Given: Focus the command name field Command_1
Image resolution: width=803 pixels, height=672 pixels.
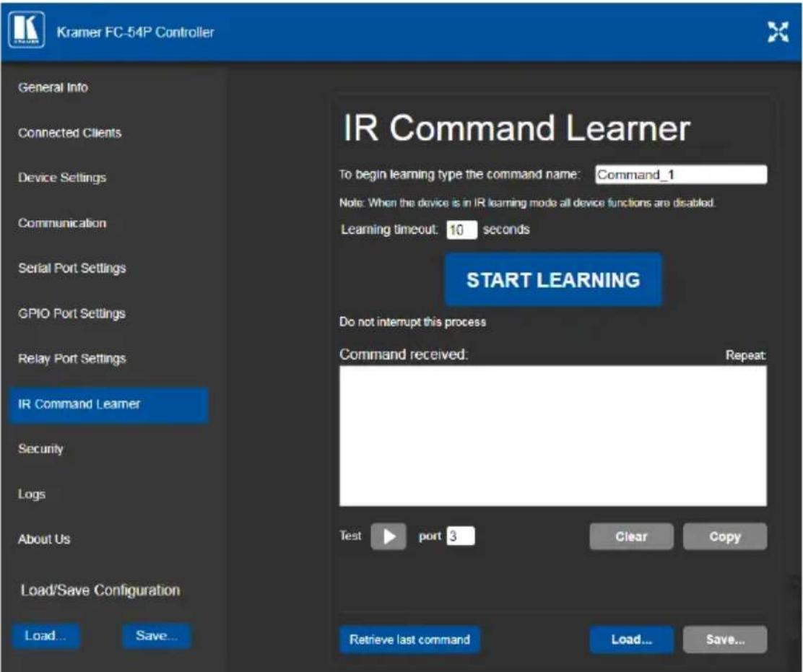Looking at the screenshot, I should (681, 175).
